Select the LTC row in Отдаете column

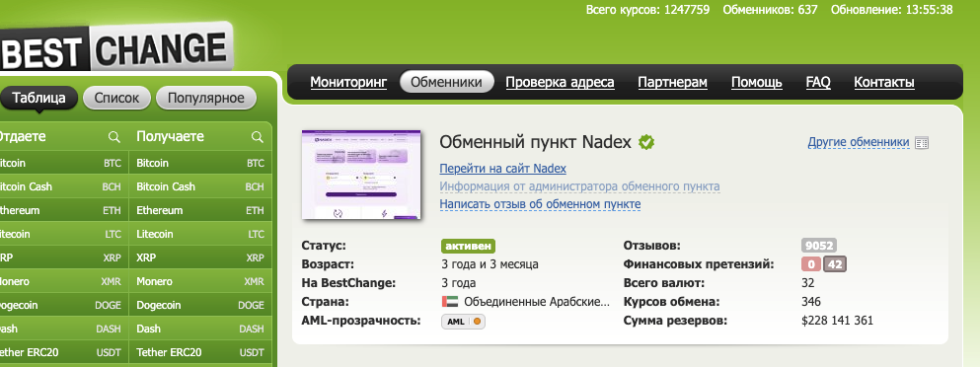tap(64, 234)
